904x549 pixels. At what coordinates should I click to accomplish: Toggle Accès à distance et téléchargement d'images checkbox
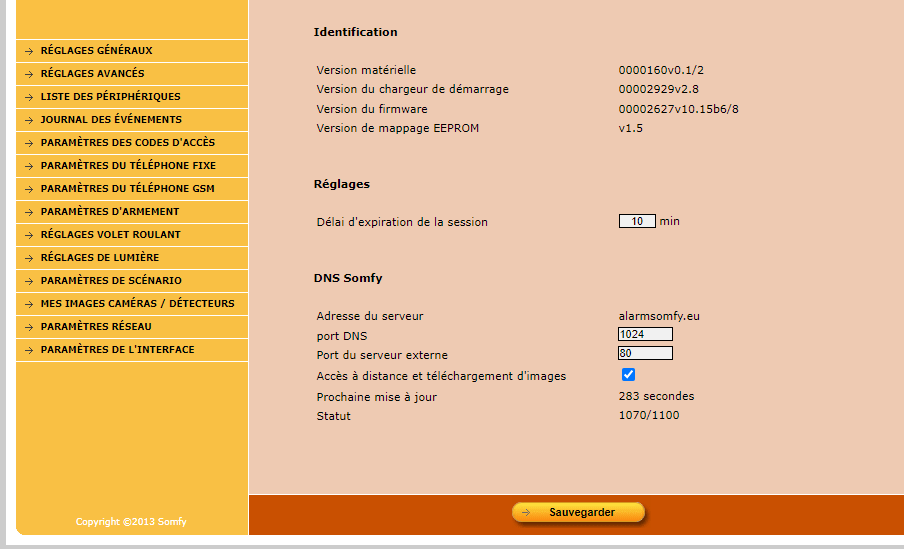click(x=628, y=375)
